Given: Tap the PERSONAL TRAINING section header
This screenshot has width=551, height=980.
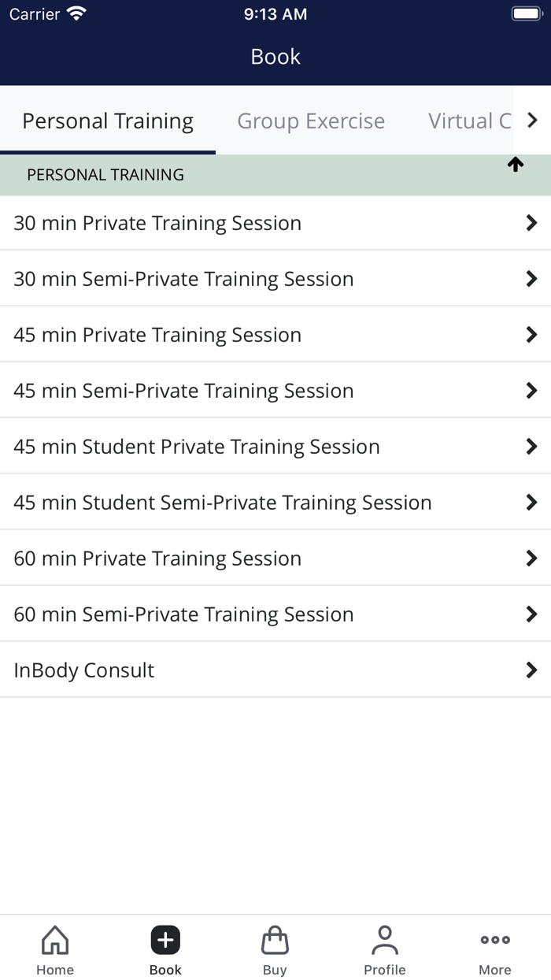Looking at the screenshot, I should (x=105, y=175).
